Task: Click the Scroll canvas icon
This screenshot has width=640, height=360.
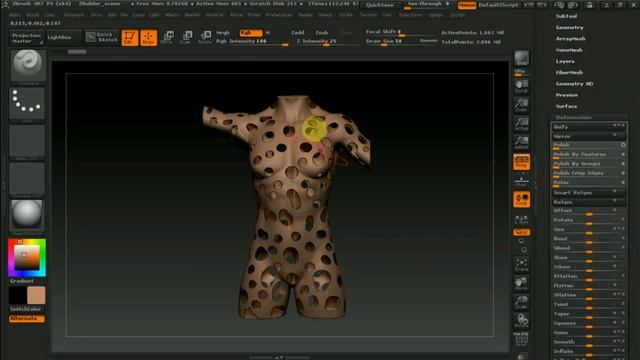Action: click(521, 87)
